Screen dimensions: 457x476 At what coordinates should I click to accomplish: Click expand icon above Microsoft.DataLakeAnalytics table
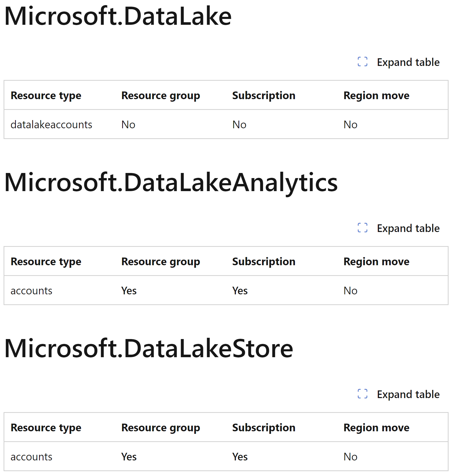click(362, 228)
